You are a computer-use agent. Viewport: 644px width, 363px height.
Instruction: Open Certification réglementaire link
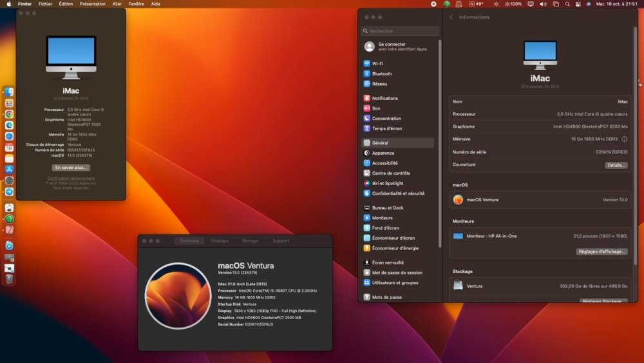71,179
